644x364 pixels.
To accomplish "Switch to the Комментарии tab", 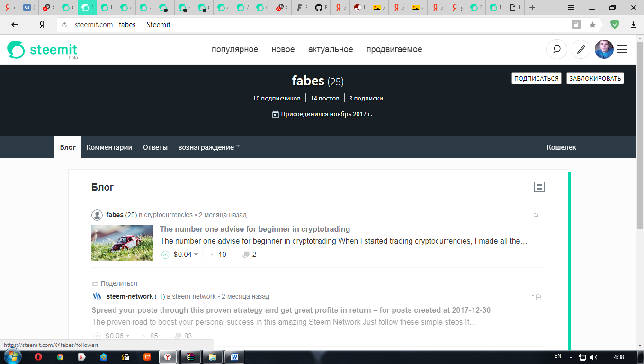I will [x=109, y=147].
